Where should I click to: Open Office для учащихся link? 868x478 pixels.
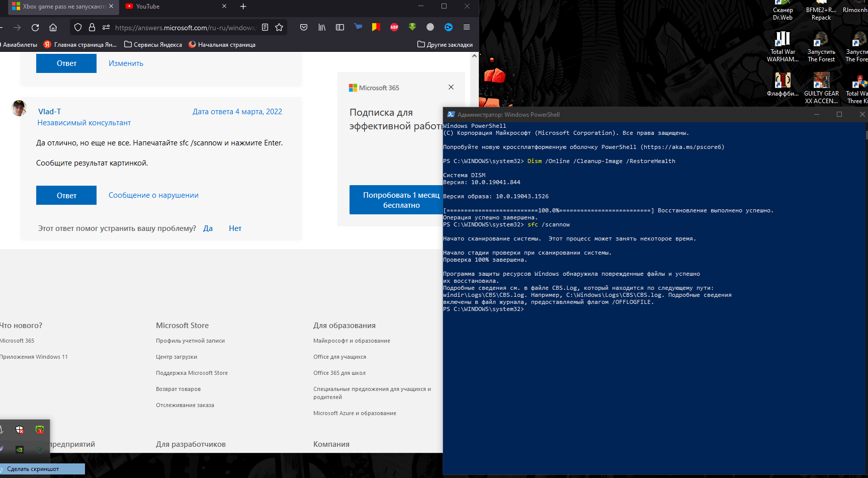[x=339, y=357]
